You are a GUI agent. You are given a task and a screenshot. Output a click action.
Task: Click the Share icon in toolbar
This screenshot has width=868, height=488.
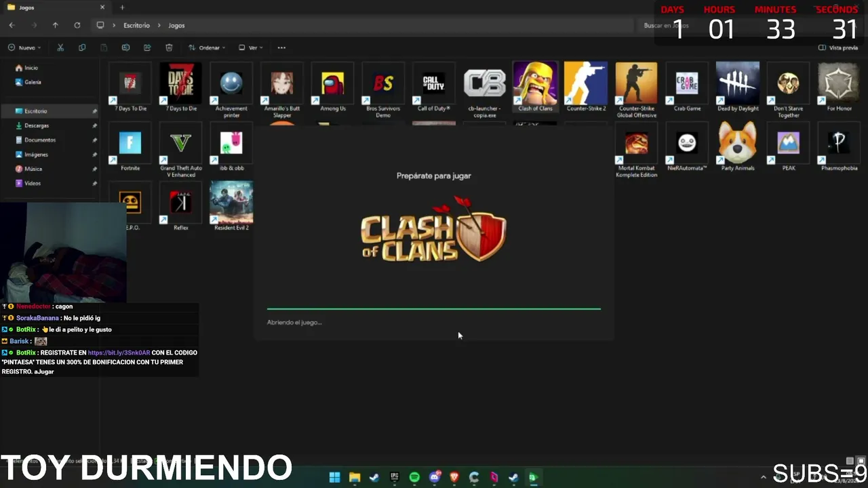[147, 47]
